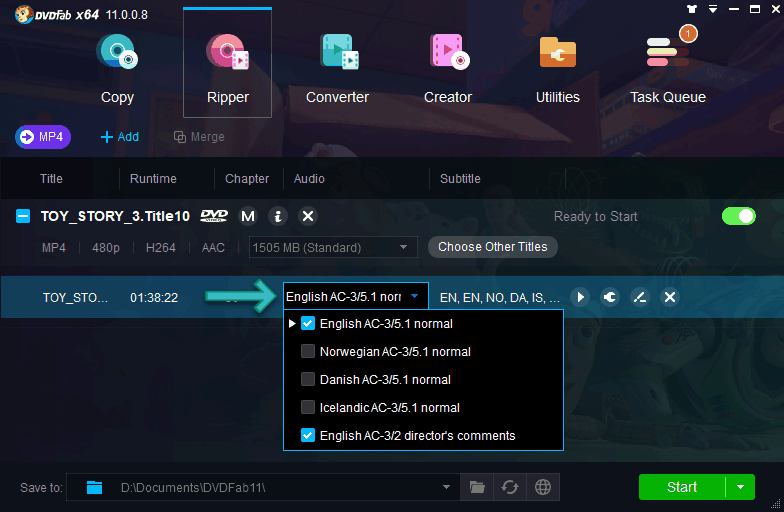Click the Merge button
784x512 pixels.
tap(199, 137)
